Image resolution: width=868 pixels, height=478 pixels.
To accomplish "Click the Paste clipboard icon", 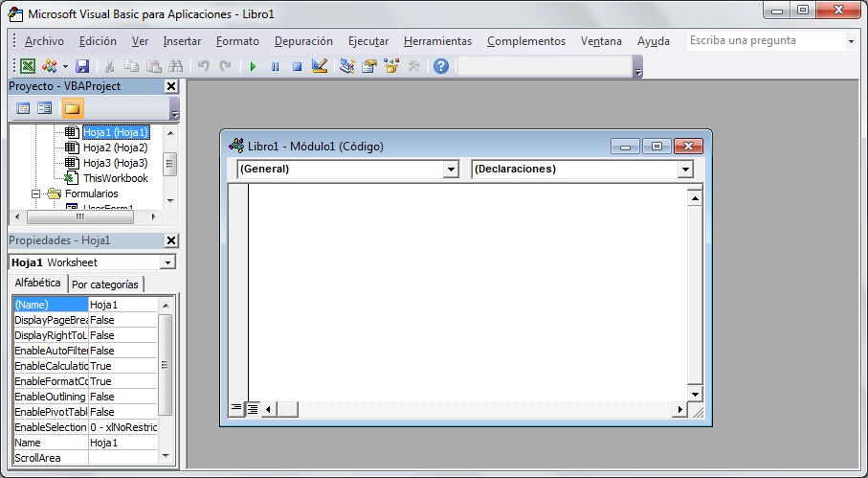I will click(154, 66).
